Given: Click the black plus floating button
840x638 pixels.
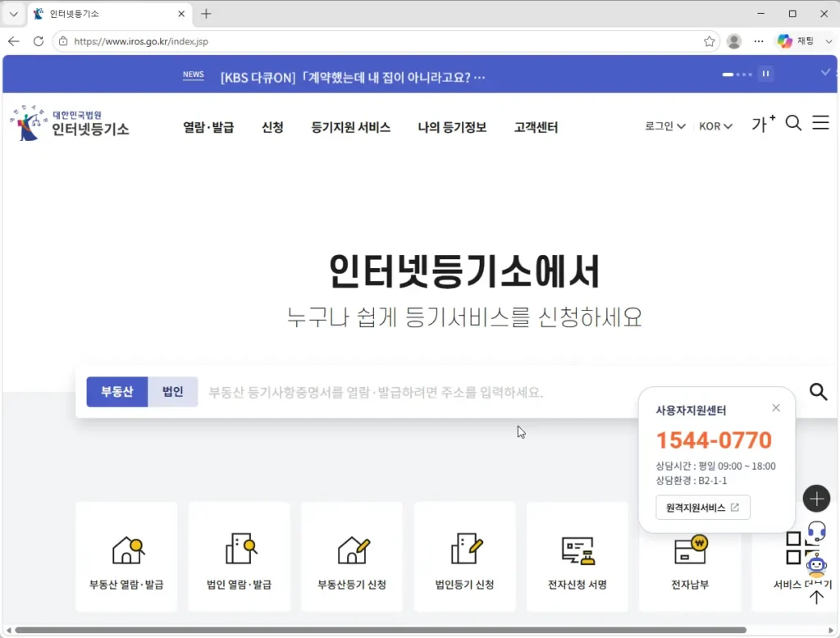Looking at the screenshot, I should coord(816,499).
